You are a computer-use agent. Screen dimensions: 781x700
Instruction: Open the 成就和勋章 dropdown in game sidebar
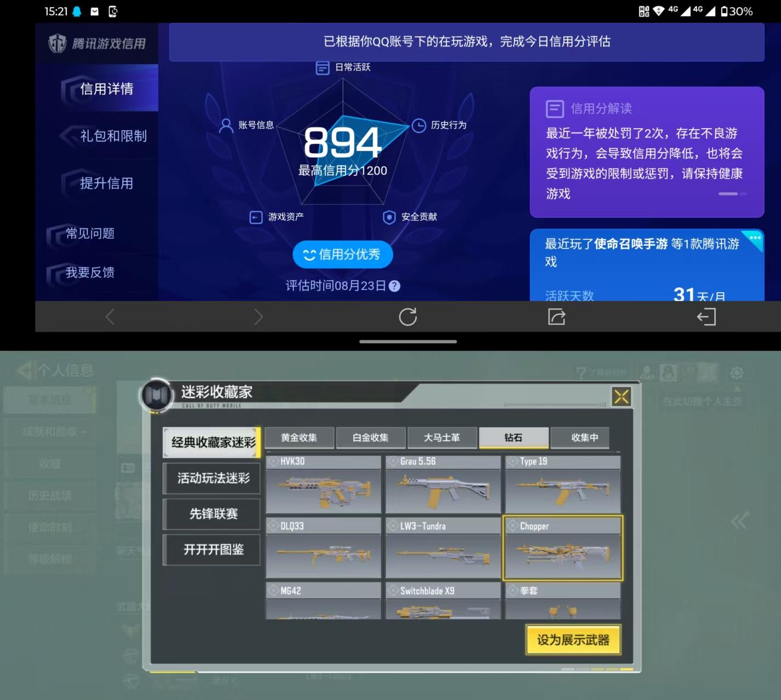pyautogui.click(x=54, y=432)
